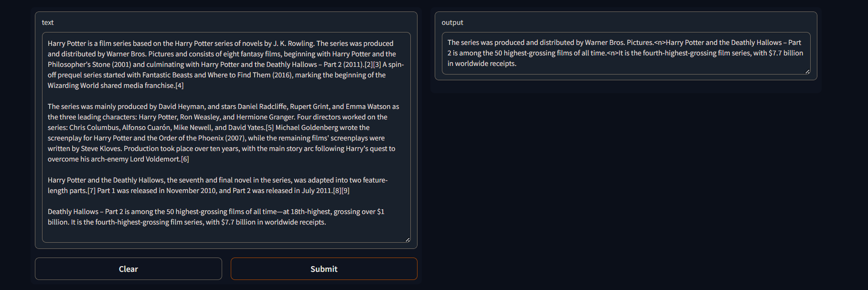The width and height of the screenshot is (868, 290).
Task: Click the [4] citation marker in input
Action: point(179,86)
